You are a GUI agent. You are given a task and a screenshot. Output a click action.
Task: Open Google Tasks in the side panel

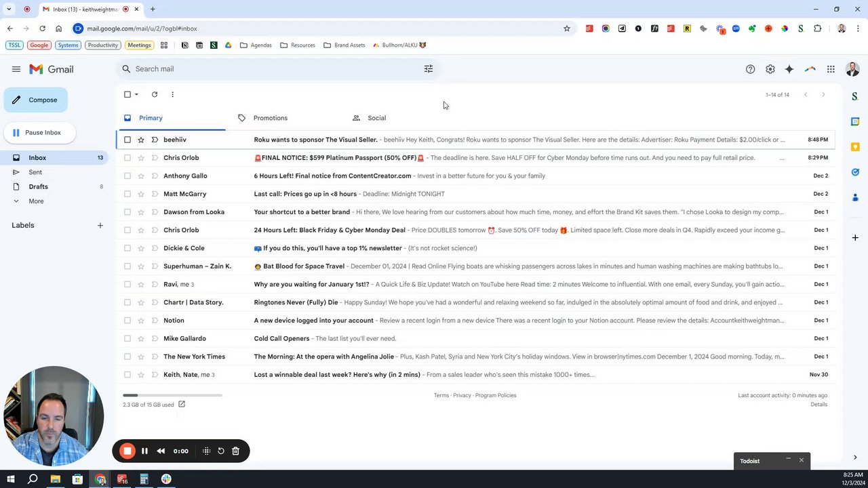coord(855,172)
